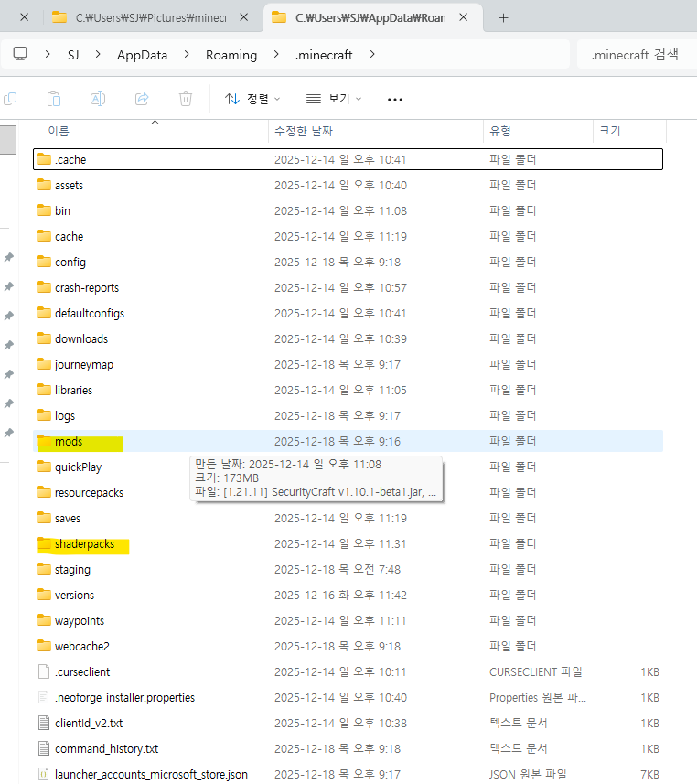
Task: Select the command_history.txt file
Action: tap(348, 748)
